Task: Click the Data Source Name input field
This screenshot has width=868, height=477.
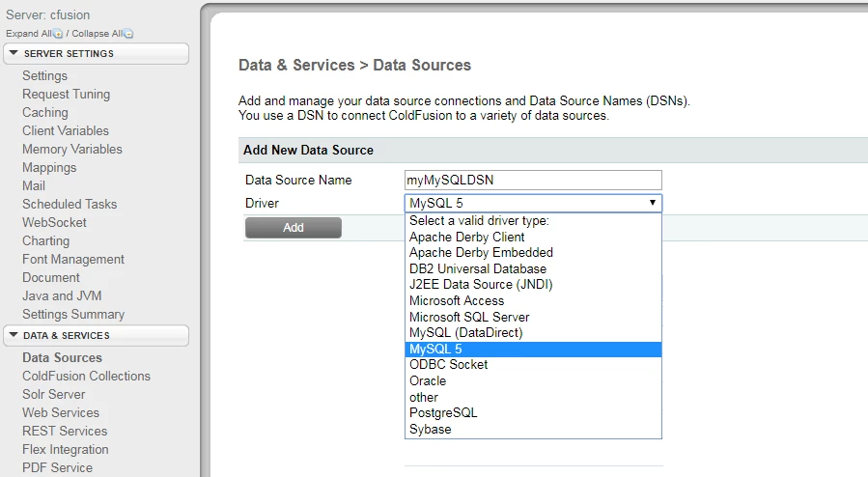Action: point(533,180)
